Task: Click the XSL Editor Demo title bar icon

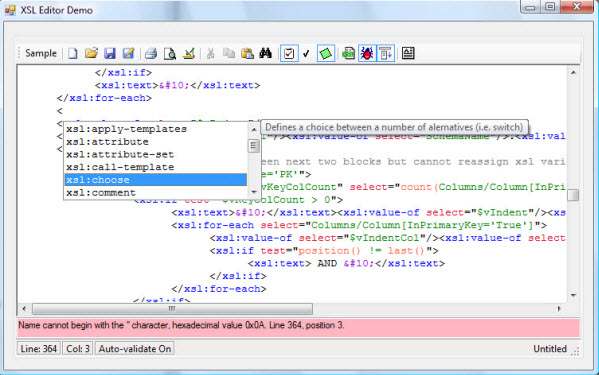Action: (10, 10)
